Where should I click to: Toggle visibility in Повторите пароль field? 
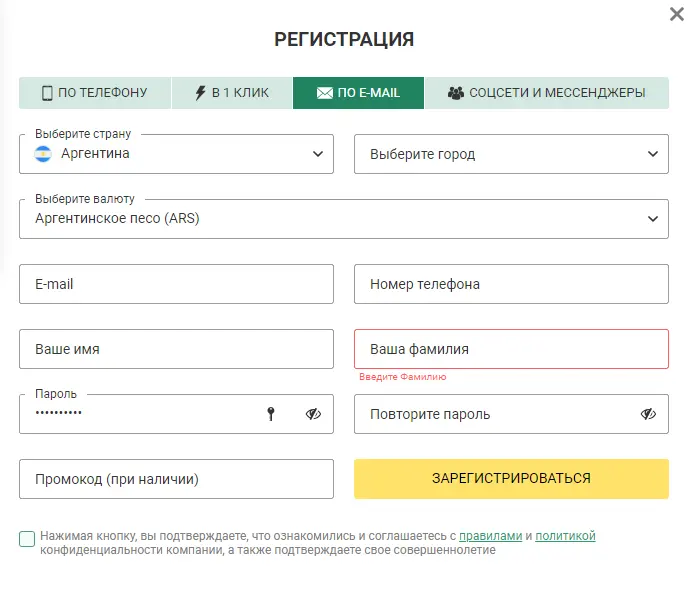coord(648,414)
